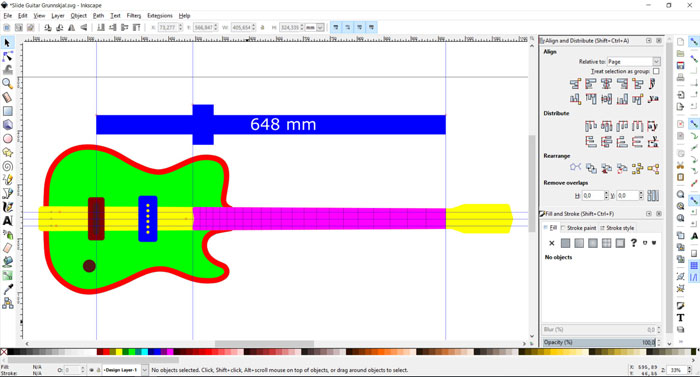Select the Star and polygon tool
The height and width of the screenshot is (377, 700).
7,152
